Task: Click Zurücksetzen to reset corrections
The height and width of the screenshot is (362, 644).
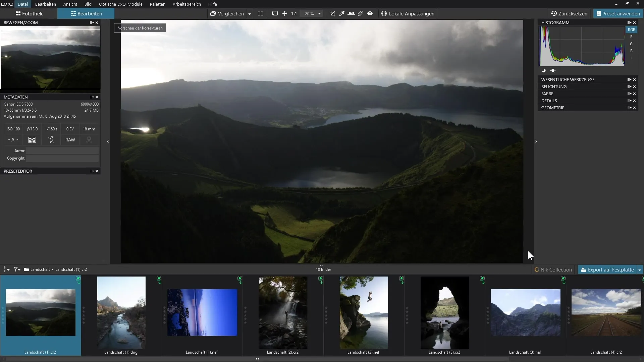Action: click(x=569, y=14)
